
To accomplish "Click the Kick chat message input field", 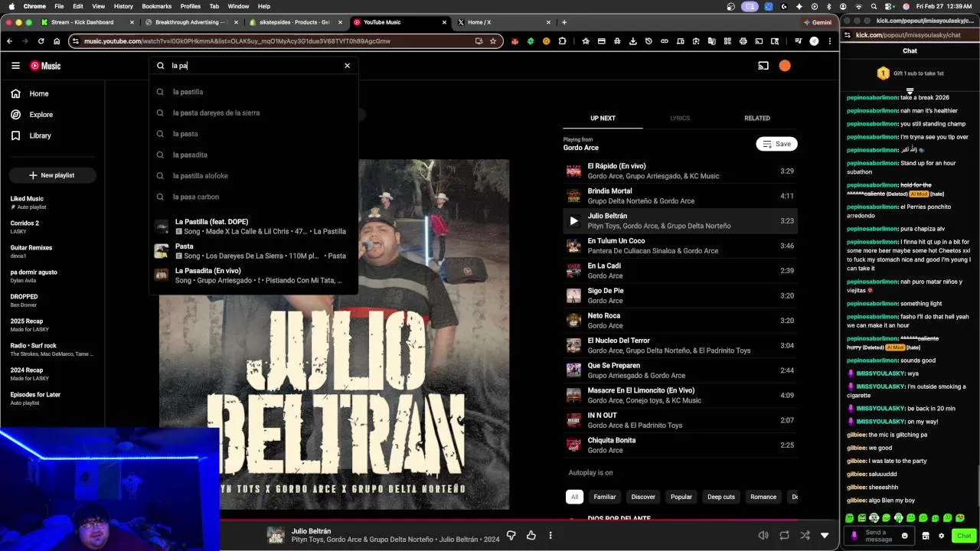I will (x=879, y=536).
